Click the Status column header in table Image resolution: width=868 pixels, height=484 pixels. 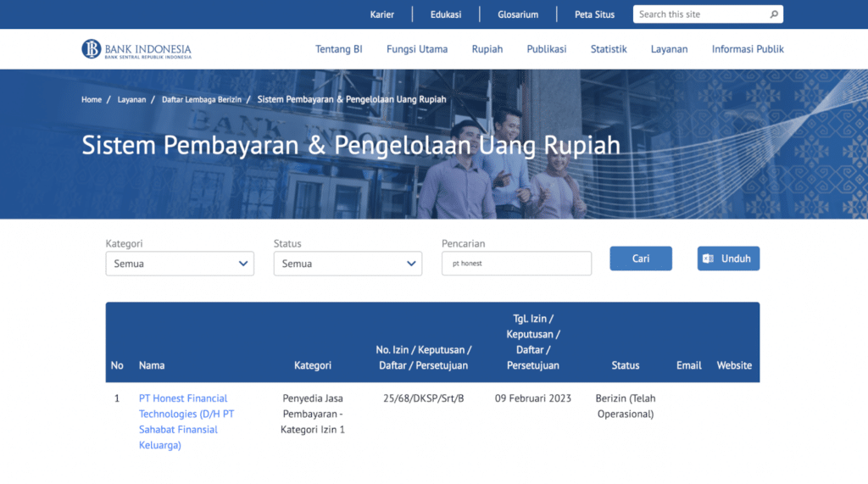coord(626,365)
